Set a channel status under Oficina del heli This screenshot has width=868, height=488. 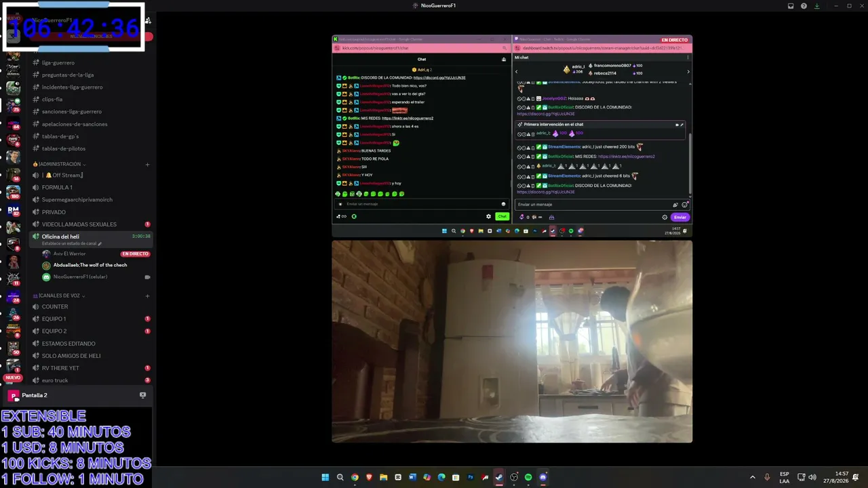click(x=72, y=243)
